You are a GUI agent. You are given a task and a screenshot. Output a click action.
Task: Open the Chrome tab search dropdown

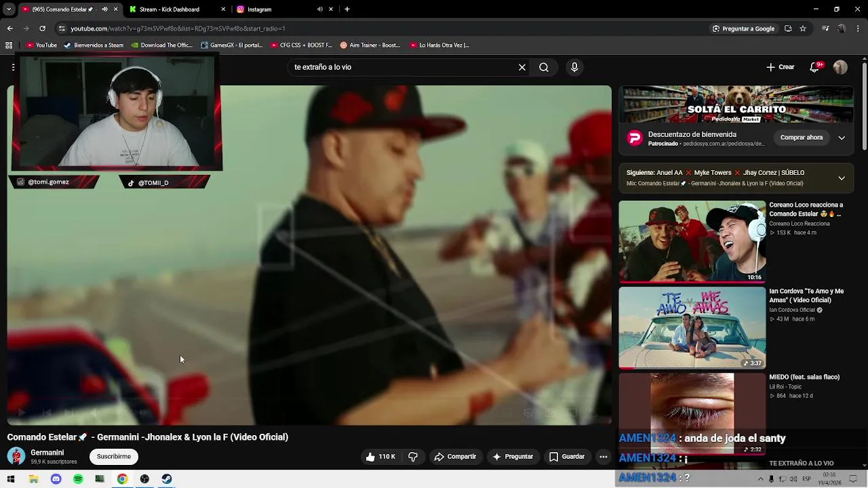pyautogui.click(x=9, y=9)
